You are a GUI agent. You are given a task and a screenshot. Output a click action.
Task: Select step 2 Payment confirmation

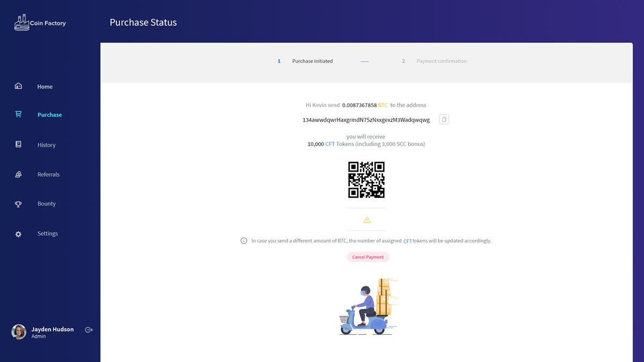(x=441, y=61)
